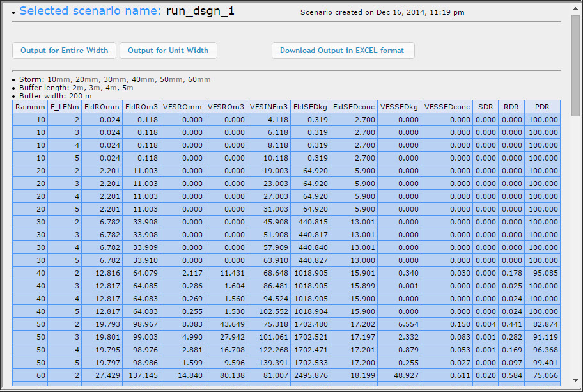The image size is (583, 392).
Task: Click the PDR value 75.066
Action: (x=542, y=375)
